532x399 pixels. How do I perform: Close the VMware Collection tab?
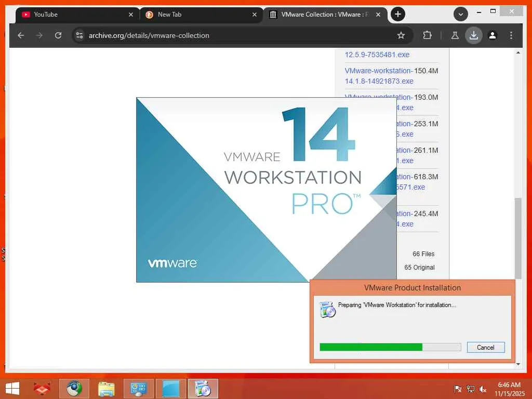click(378, 15)
